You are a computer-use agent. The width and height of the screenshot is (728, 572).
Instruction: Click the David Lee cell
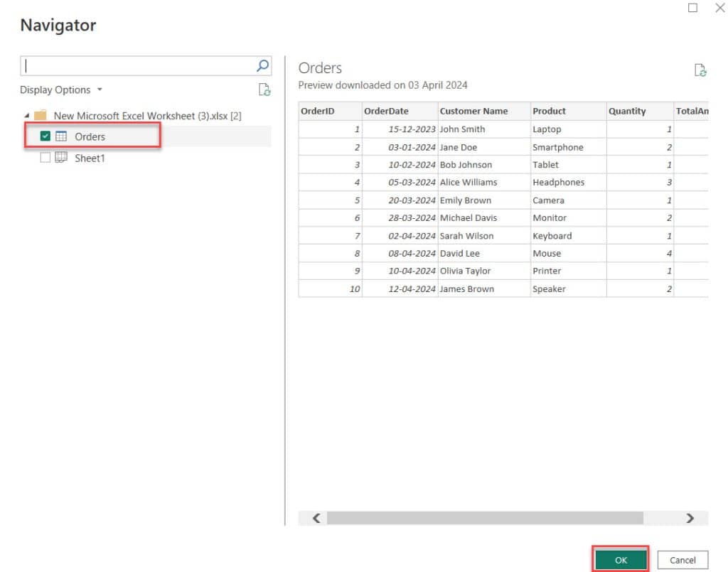click(x=483, y=253)
